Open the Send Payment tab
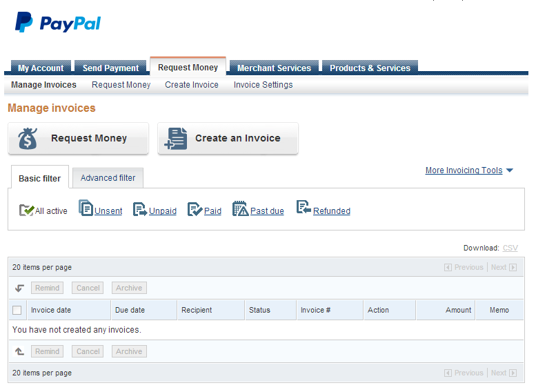The image size is (536, 392). pyautogui.click(x=111, y=68)
